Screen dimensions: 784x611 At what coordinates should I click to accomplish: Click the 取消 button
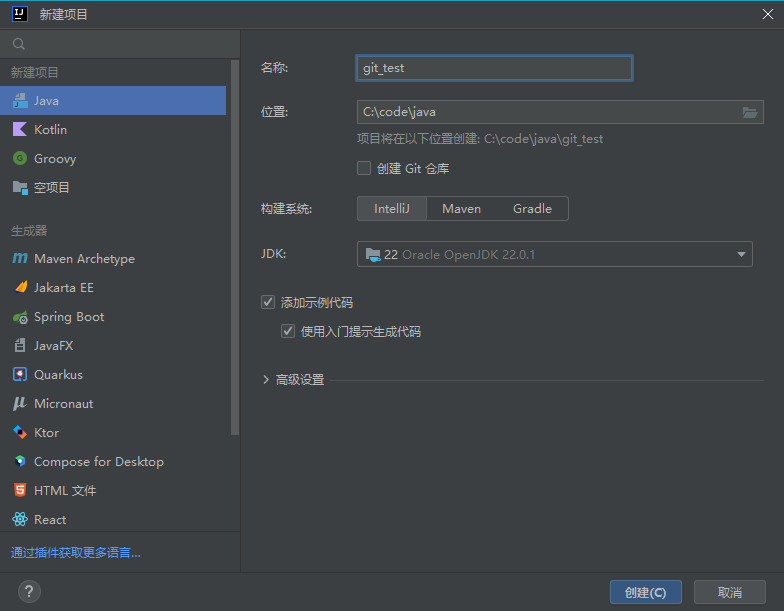[x=730, y=592]
